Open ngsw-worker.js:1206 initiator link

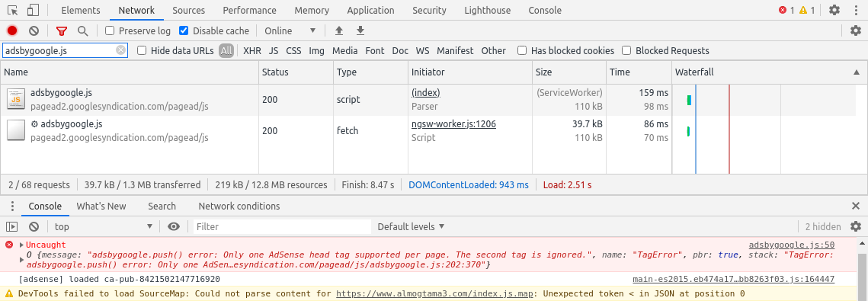tap(453, 124)
